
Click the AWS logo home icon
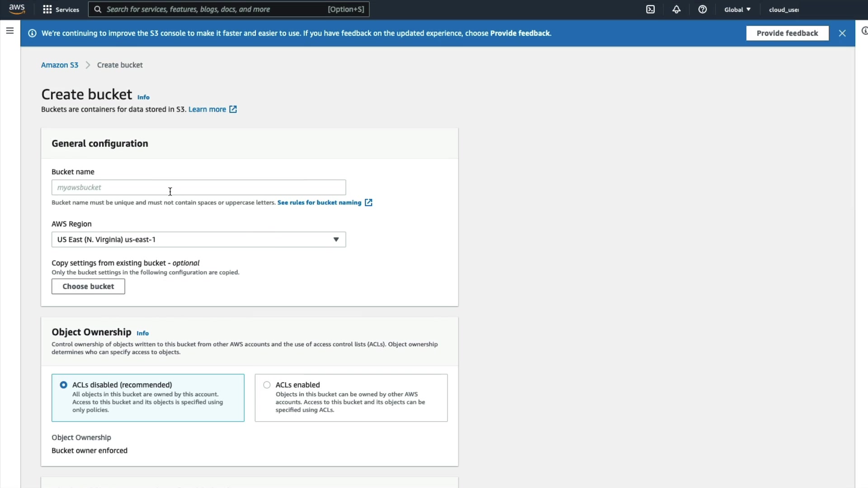click(x=17, y=9)
